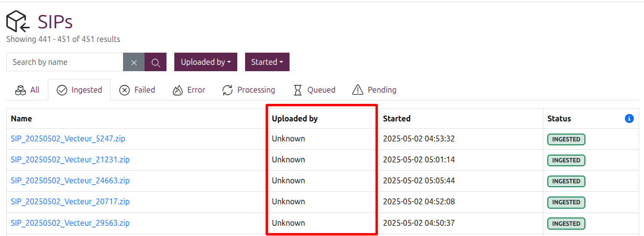Open SIP_20250502_Vecteur_24663.zip link

coord(70,180)
